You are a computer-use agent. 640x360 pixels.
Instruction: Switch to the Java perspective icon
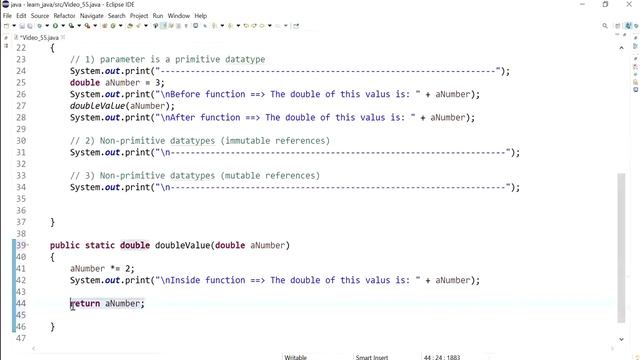click(x=628, y=26)
